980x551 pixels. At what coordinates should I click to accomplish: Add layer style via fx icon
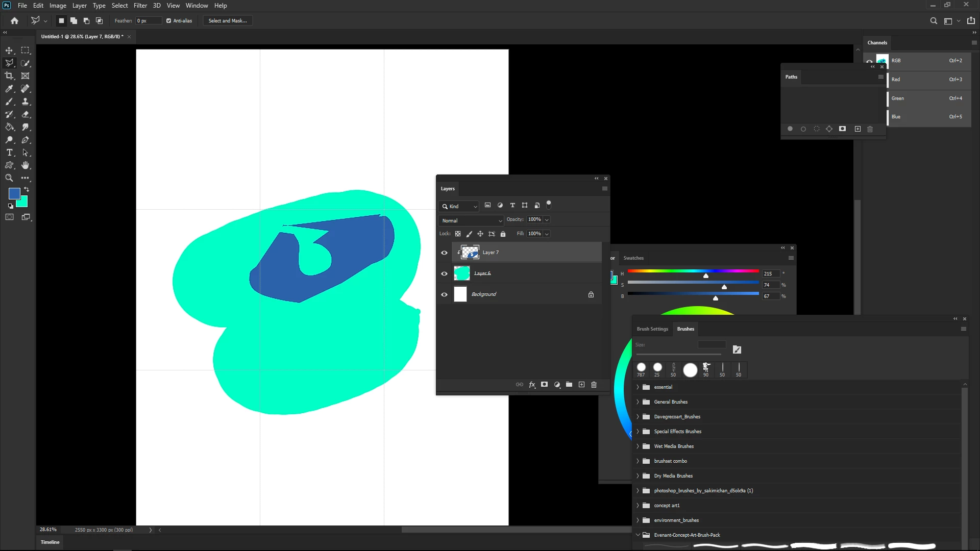532,385
